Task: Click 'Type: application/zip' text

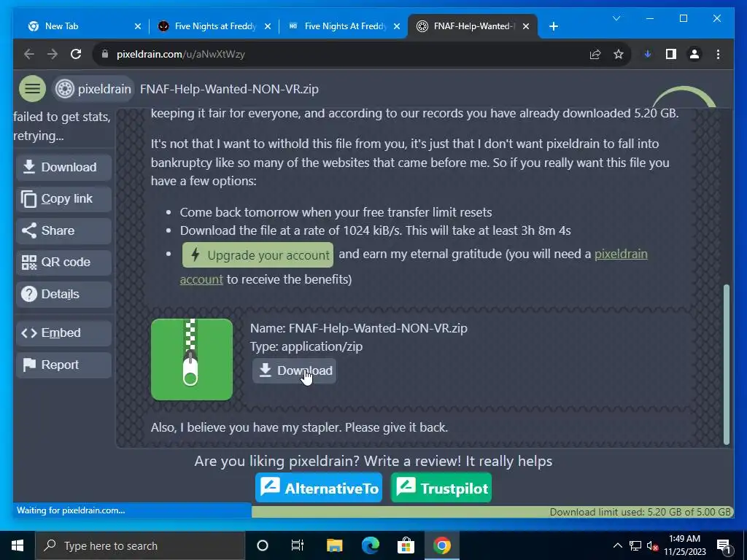Action: pos(306,346)
